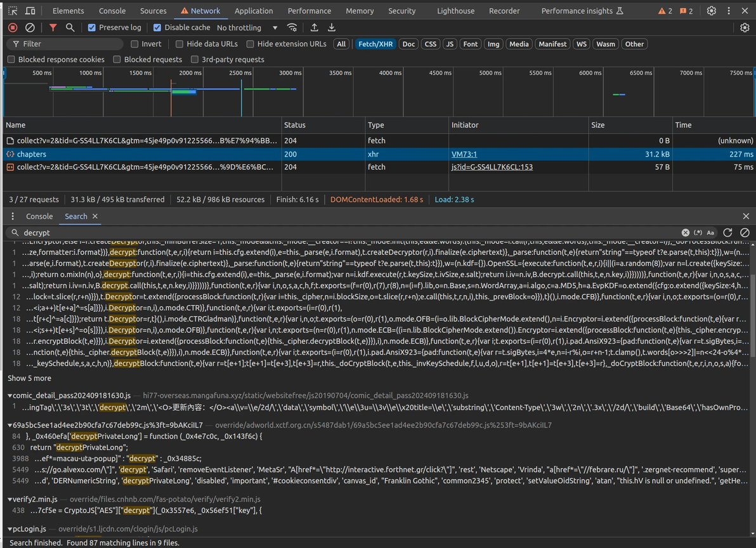Clear the network log
The width and height of the screenshot is (756, 548).
30,27
